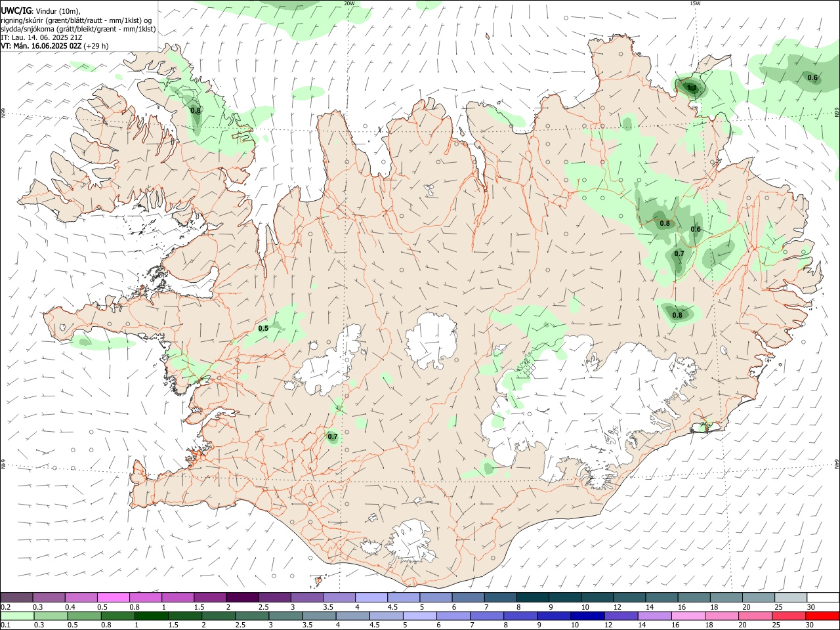The height and width of the screenshot is (630, 840).
Task: Pick lower legend violet swatch between 12 and 14
Action: [620, 616]
